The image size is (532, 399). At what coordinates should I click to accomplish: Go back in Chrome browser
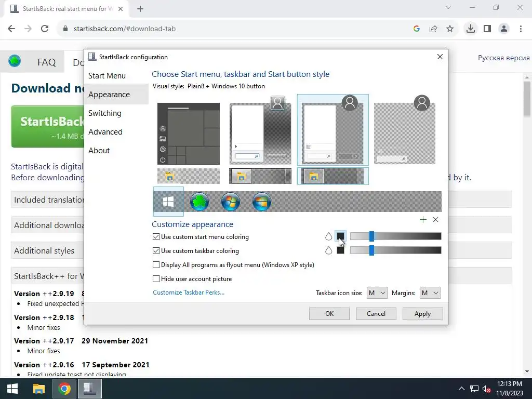pos(11,29)
